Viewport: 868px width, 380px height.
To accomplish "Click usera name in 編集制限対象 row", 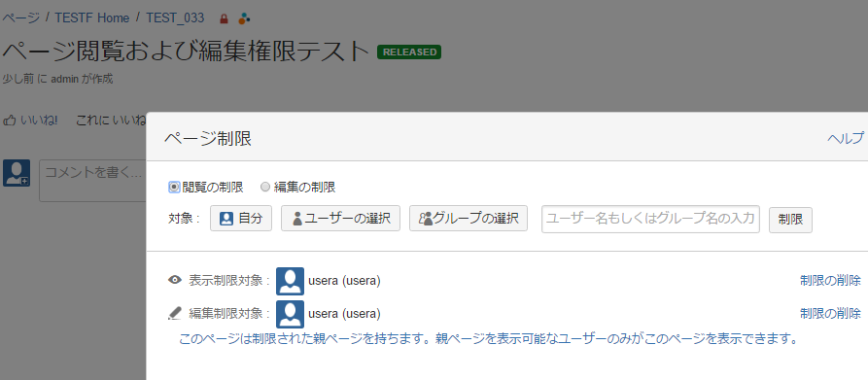I will [344, 314].
